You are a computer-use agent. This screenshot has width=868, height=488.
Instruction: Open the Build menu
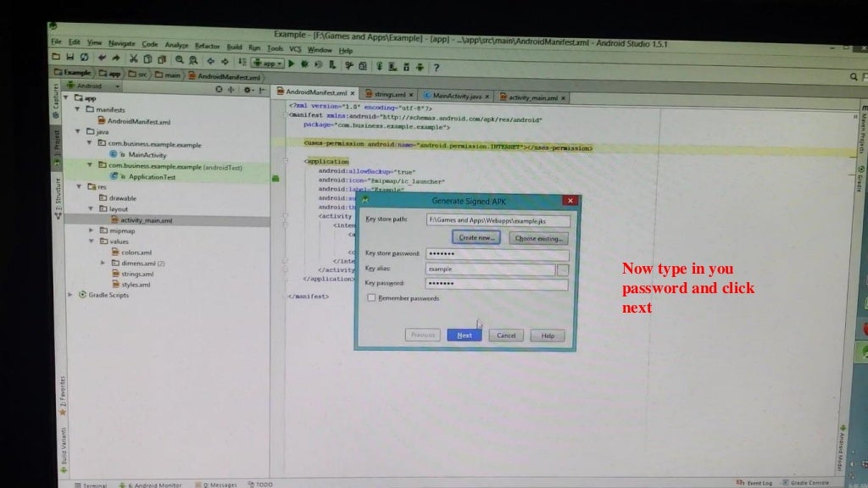pyautogui.click(x=234, y=47)
